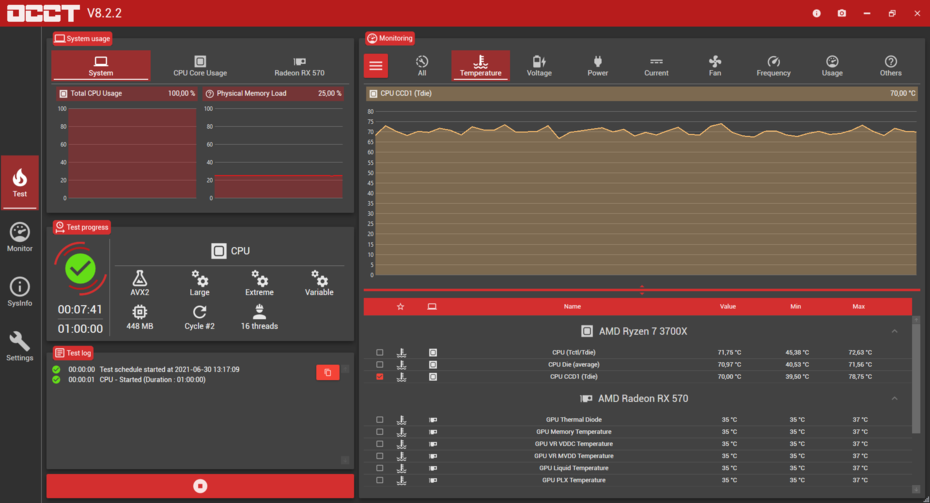Enable checkbox for CPU (Tctl/Tdie)

(x=380, y=352)
